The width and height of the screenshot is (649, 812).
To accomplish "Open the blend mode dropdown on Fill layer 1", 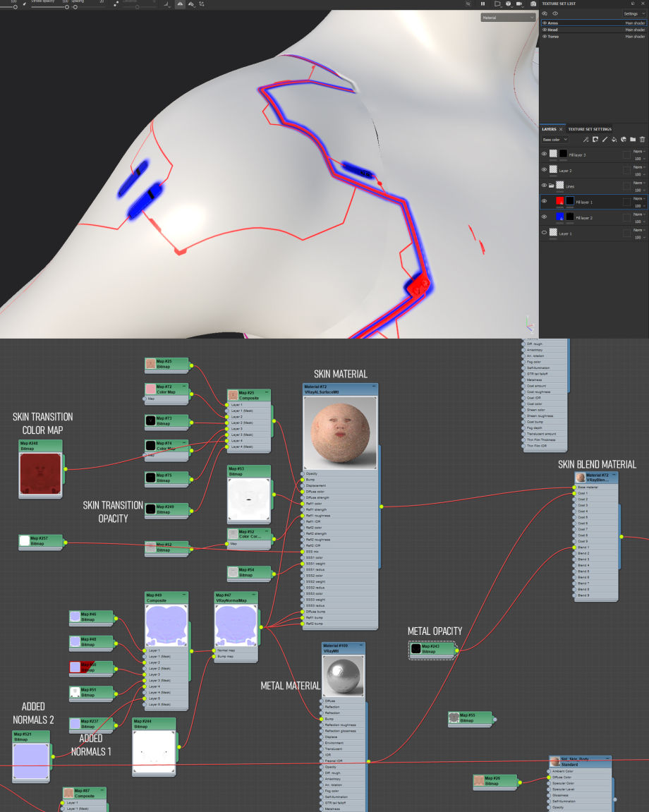I will pyautogui.click(x=638, y=199).
